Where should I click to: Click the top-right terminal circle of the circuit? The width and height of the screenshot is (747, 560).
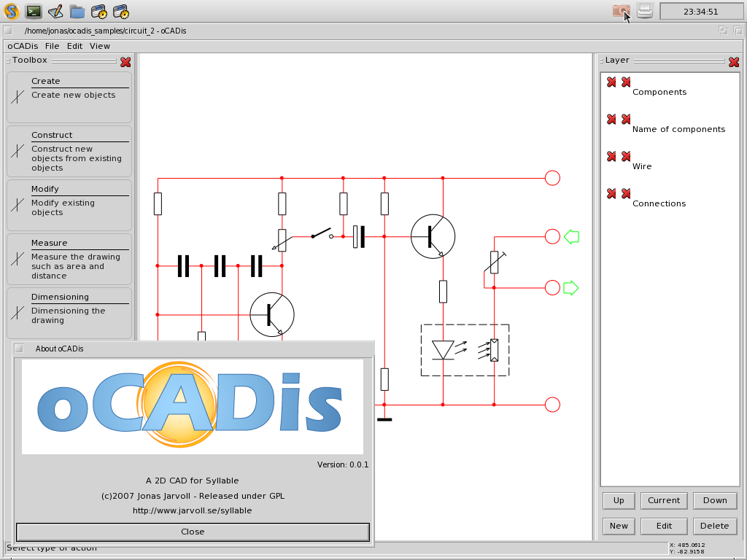552,178
